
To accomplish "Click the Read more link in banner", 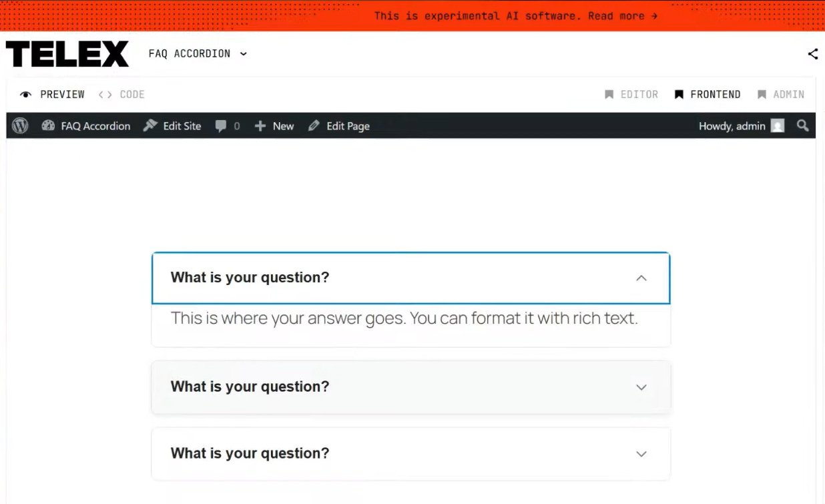I will (x=622, y=16).
